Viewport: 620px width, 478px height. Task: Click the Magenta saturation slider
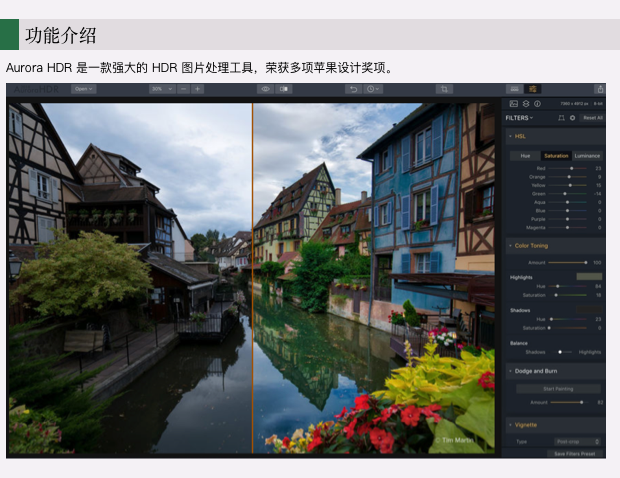tap(567, 228)
